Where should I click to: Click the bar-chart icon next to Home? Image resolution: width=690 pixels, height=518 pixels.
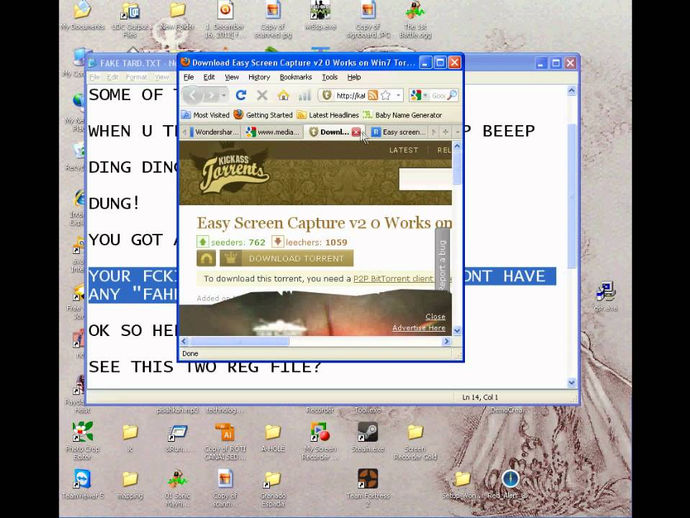click(304, 95)
